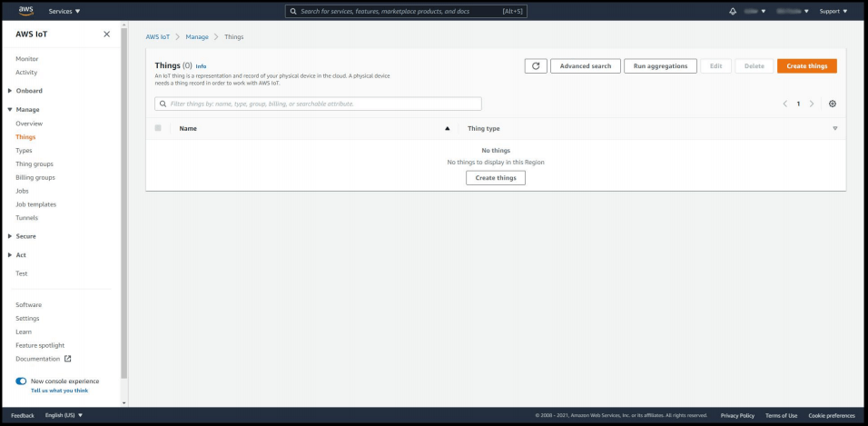This screenshot has height=426, width=868.
Task: Open the Services dropdown menu
Action: pos(64,11)
